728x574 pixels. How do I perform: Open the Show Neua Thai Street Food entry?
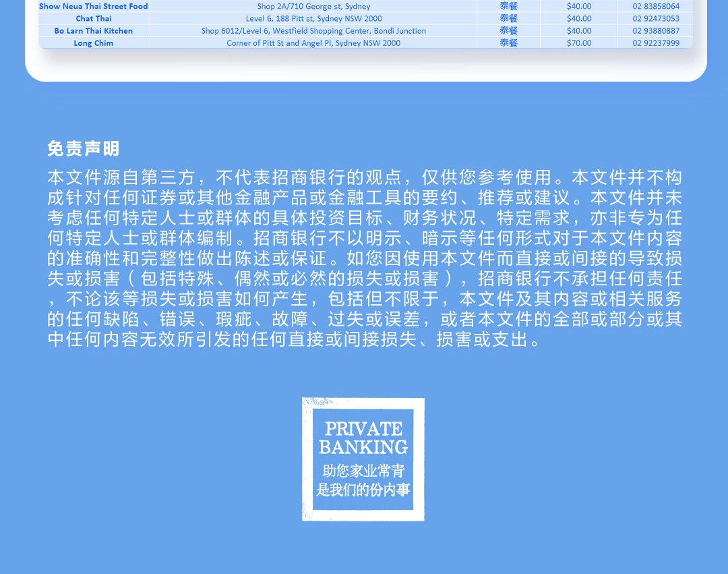click(x=94, y=6)
